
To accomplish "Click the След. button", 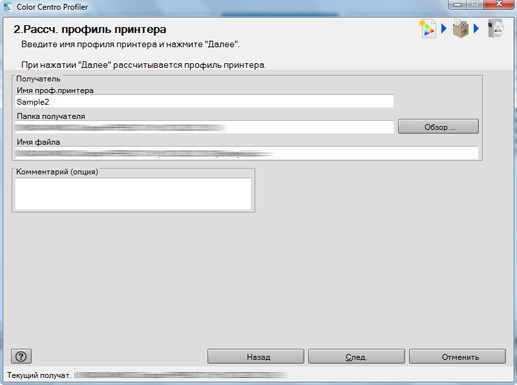I will 356,356.
